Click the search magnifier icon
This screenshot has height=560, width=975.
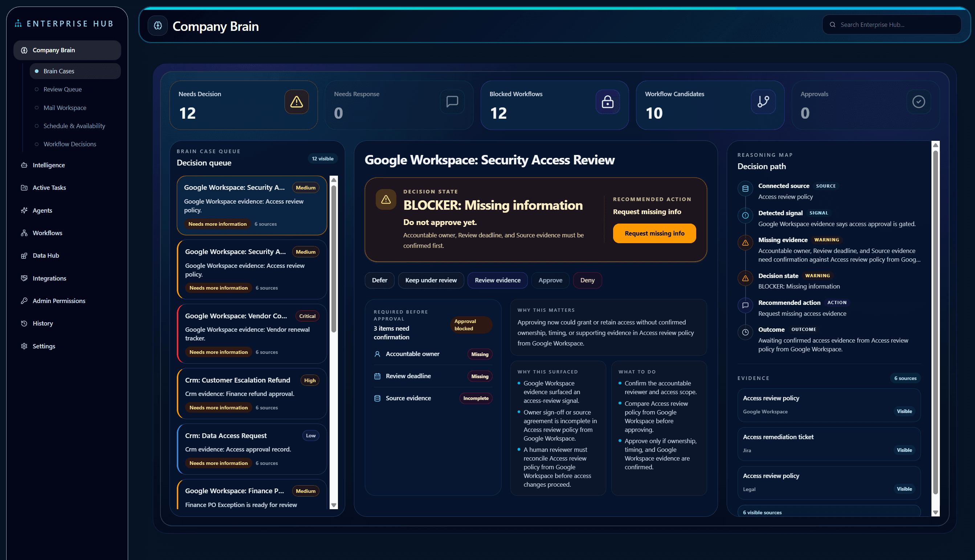(x=832, y=25)
